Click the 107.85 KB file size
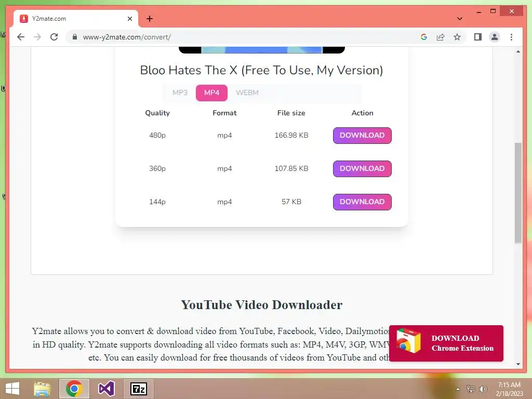Screen dimensions: 532x399 [291, 168]
